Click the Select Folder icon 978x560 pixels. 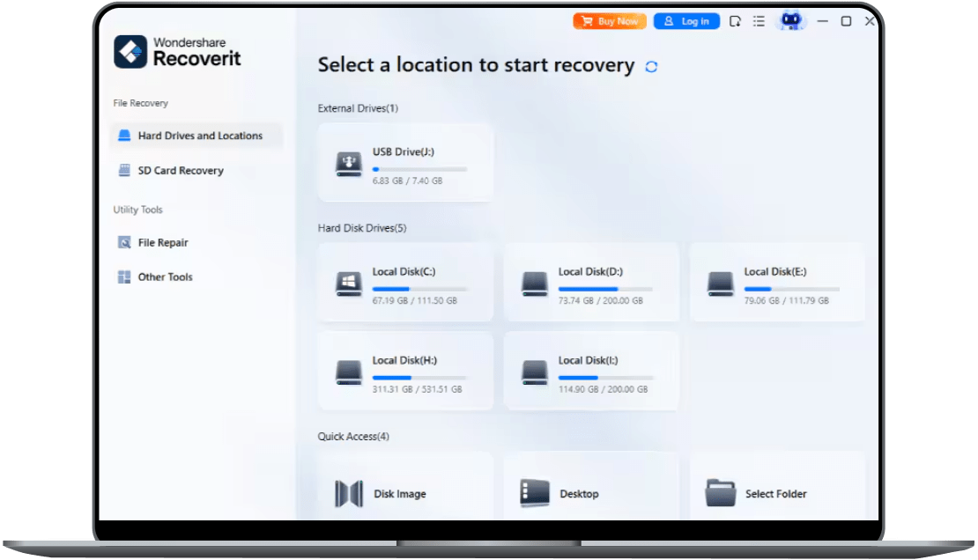(721, 493)
